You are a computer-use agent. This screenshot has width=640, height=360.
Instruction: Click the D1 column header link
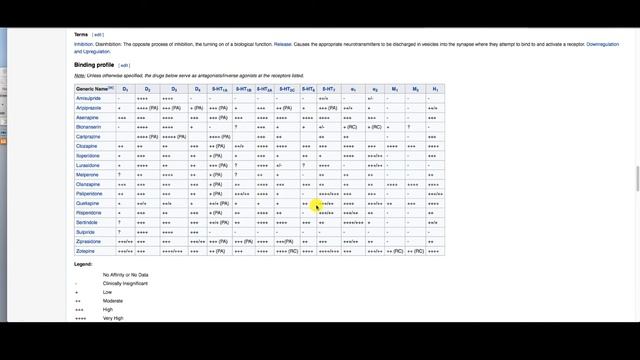(x=125, y=89)
